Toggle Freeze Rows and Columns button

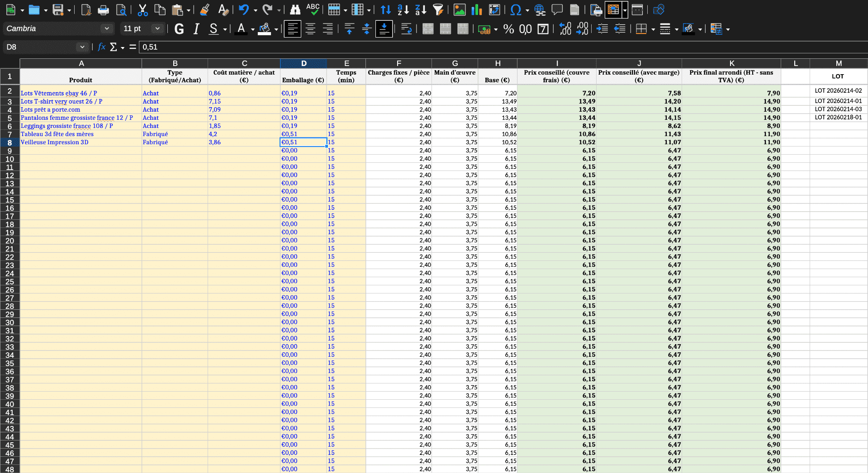point(613,9)
